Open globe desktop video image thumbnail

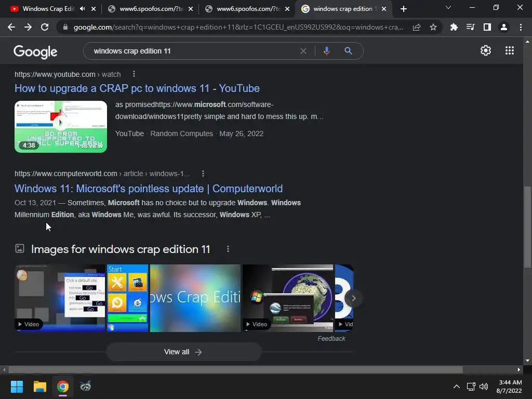point(288,298)
